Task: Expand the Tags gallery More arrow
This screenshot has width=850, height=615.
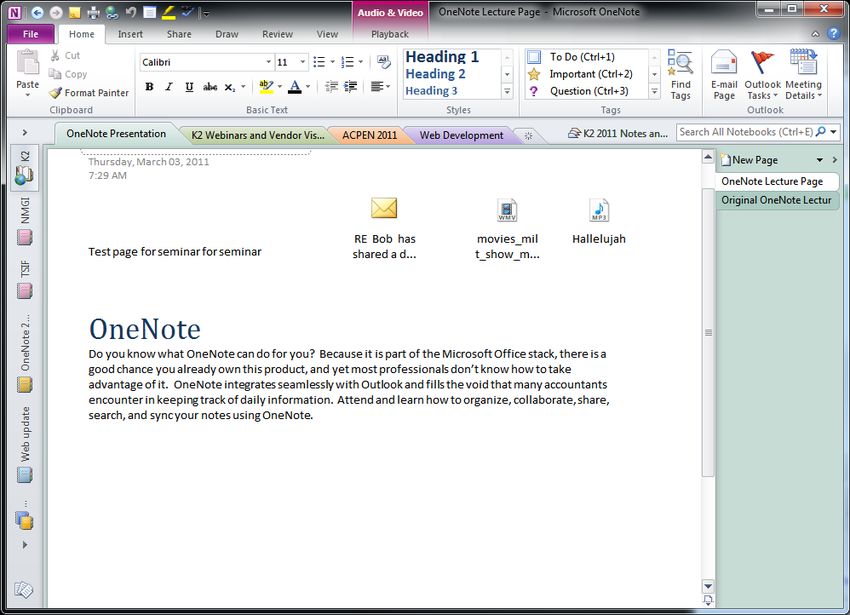Action: (655, 92)
